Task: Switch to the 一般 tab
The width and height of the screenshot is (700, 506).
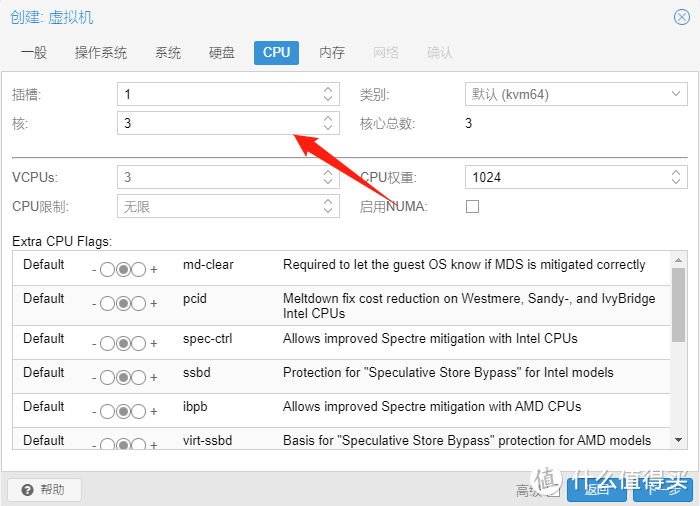Action: click(34, 53)
